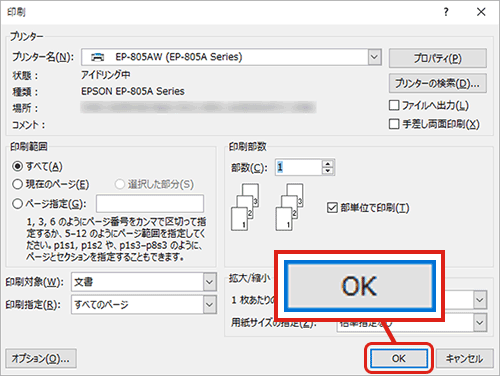Open the 印刷対象(W) dropdown
Screen dimensions: 500x376
[209, 282]
